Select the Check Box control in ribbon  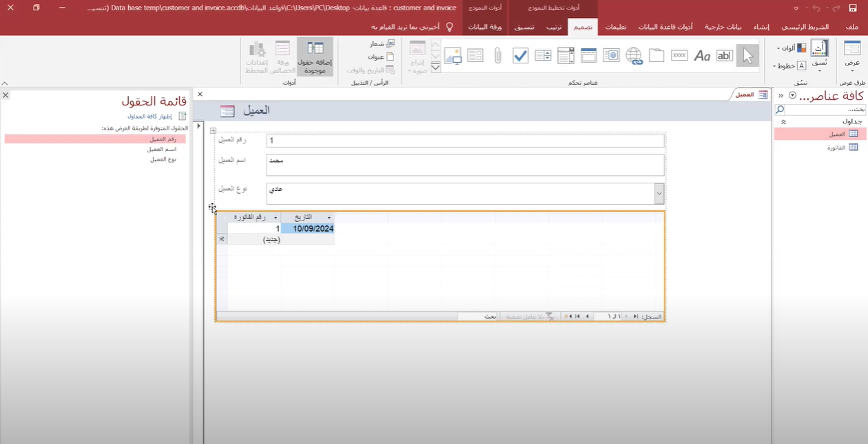(521, 56)
